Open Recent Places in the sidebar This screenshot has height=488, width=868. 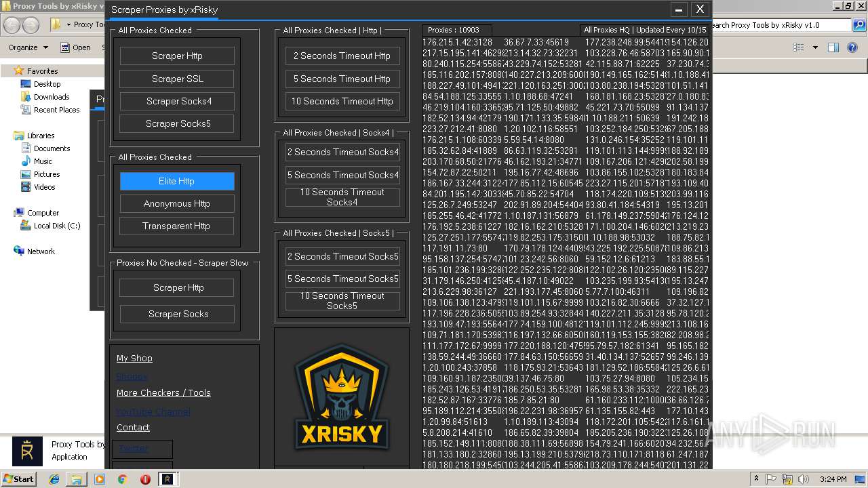click(57, 110)
